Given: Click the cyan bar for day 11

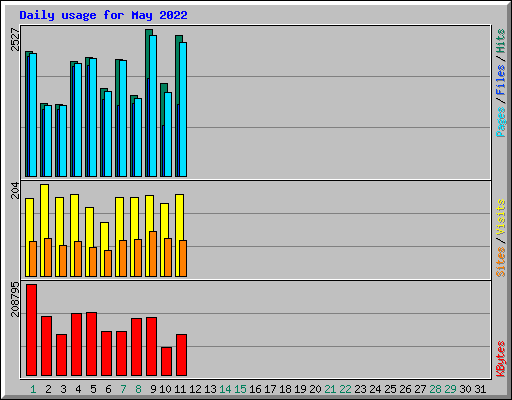Looking at the screenshot, I should [x=183, y=109].
